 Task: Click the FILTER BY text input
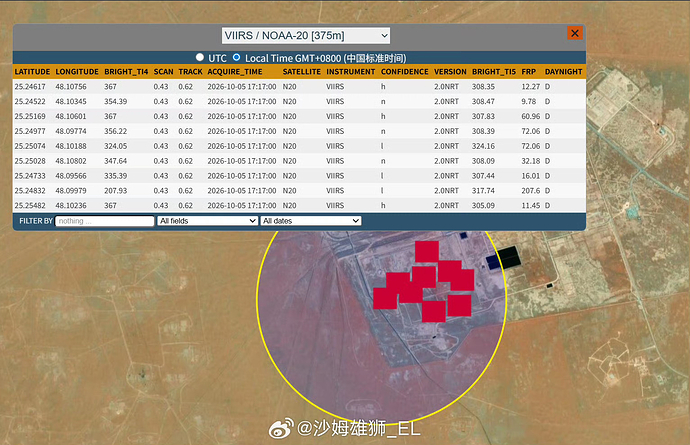coord(105,221)
